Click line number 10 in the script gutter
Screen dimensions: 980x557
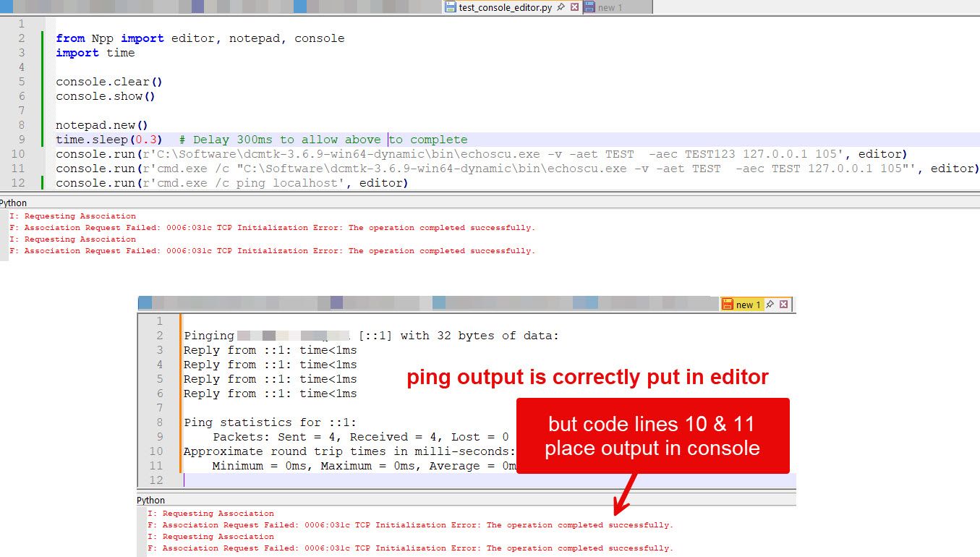pyautogui.click(x=18, y=154)
